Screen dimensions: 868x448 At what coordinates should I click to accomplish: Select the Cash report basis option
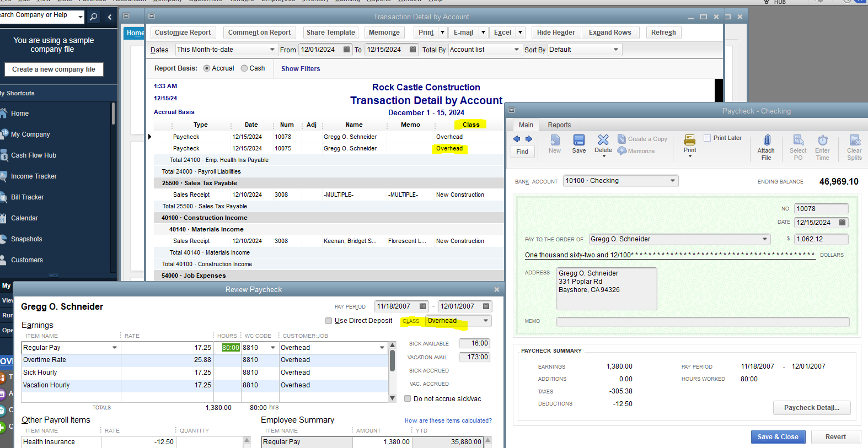pos(244,68)
